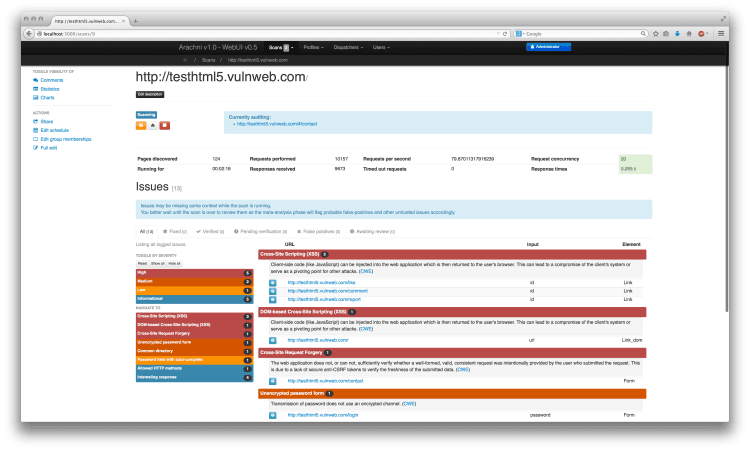Click Show all severity button
This screenshot has height=450, width=750.
(x=158, y=263)
